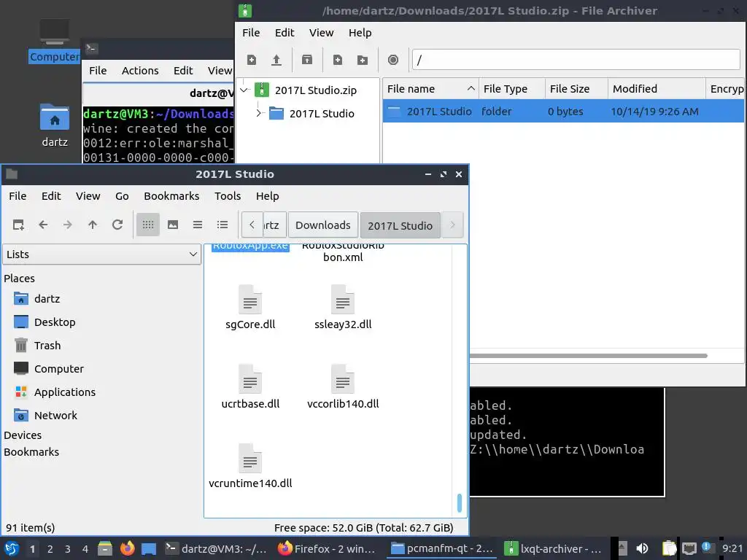Viewport: 747px width, 560px height.
Task: Click the New Tab icon in file manager toolbar
Action: point(18,225)
